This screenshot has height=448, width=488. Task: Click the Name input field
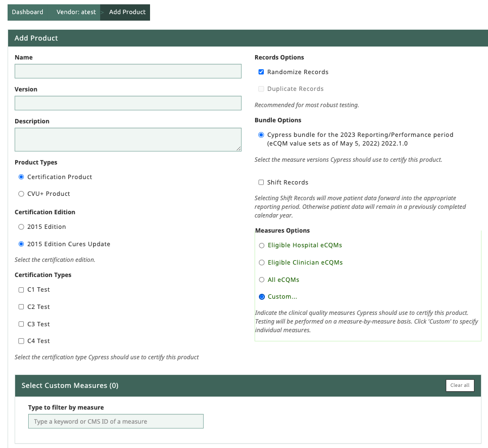tap(128, 71)
